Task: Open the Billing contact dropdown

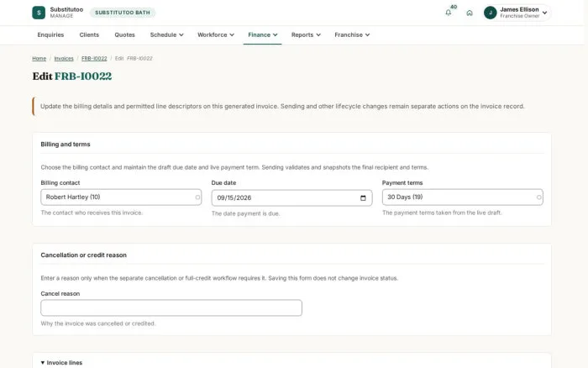Action: [121, 197]
